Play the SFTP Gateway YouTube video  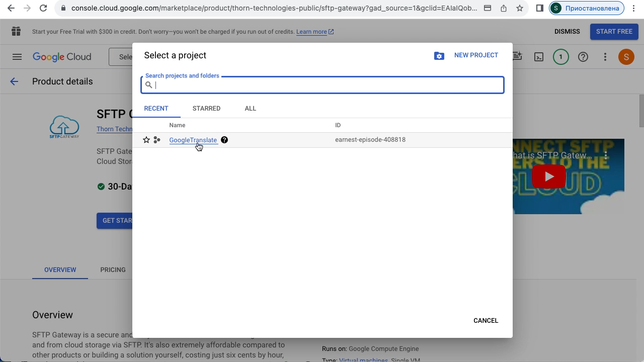click(x=548, y=176)
